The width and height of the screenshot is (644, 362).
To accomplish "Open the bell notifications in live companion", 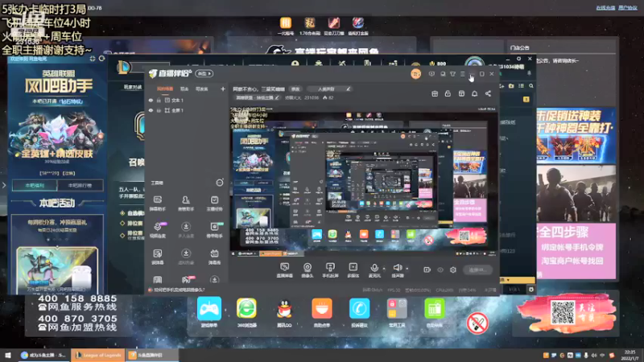I will pos(474,93).
